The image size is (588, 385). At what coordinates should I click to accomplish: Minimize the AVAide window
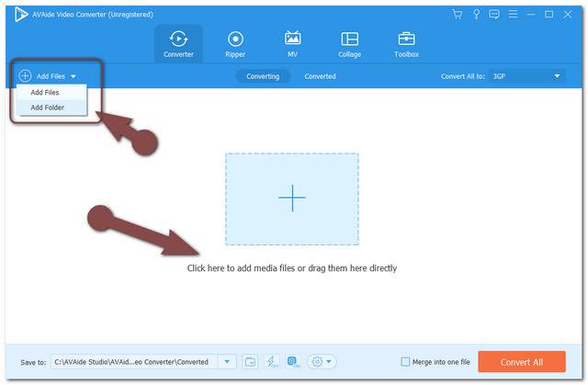(x=531, y=15)
